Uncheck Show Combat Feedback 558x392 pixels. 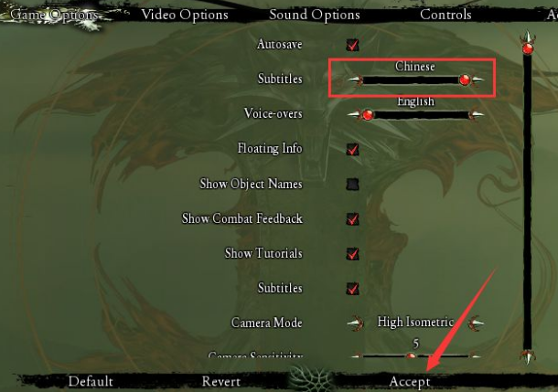352,219
